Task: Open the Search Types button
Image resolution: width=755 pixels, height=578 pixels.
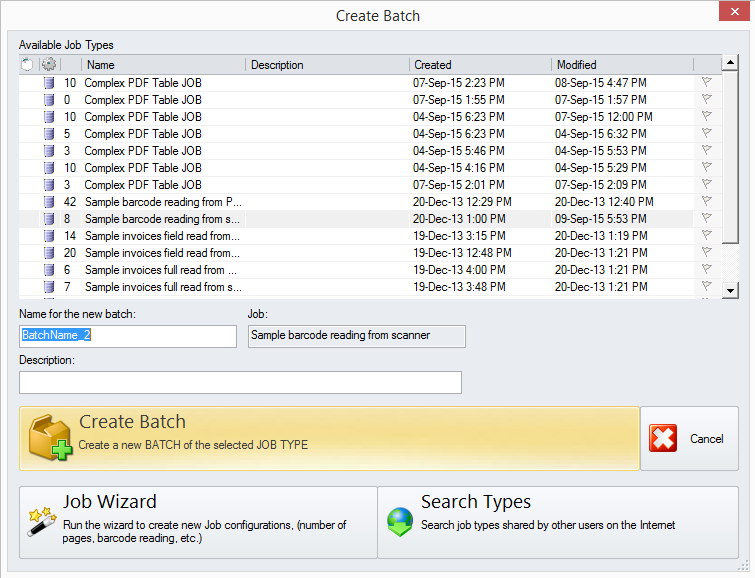Action: coord(558,522)
